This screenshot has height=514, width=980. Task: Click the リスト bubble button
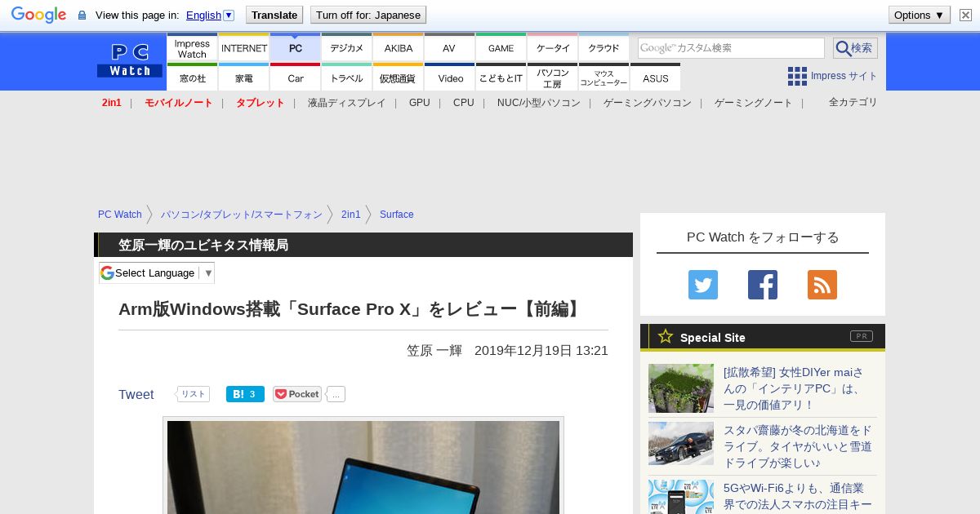(193, 394)
